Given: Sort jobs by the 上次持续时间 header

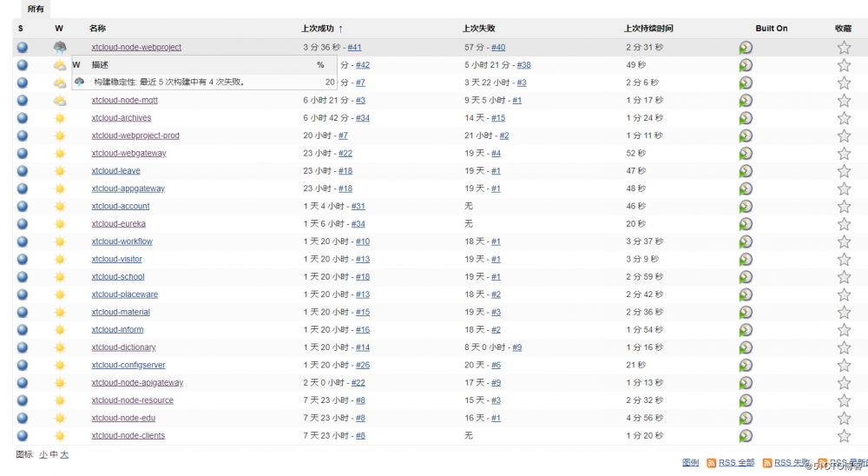Looking at the screenshot, I should tap(648, 29).
